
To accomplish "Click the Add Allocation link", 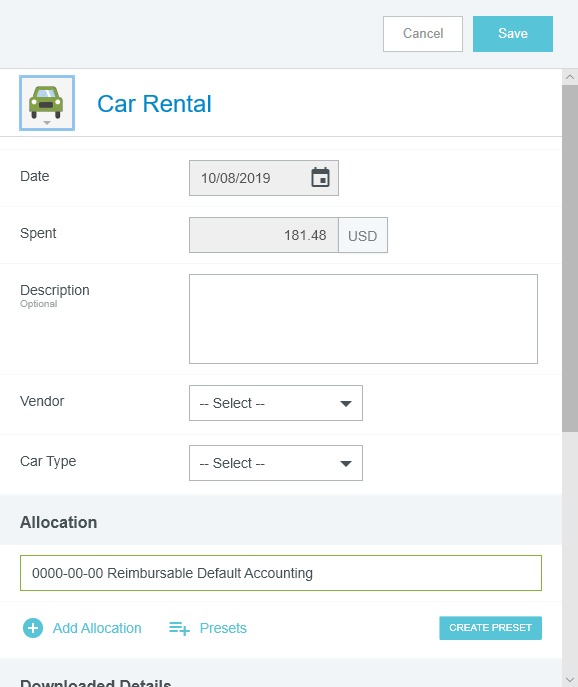I will (97, 628).
